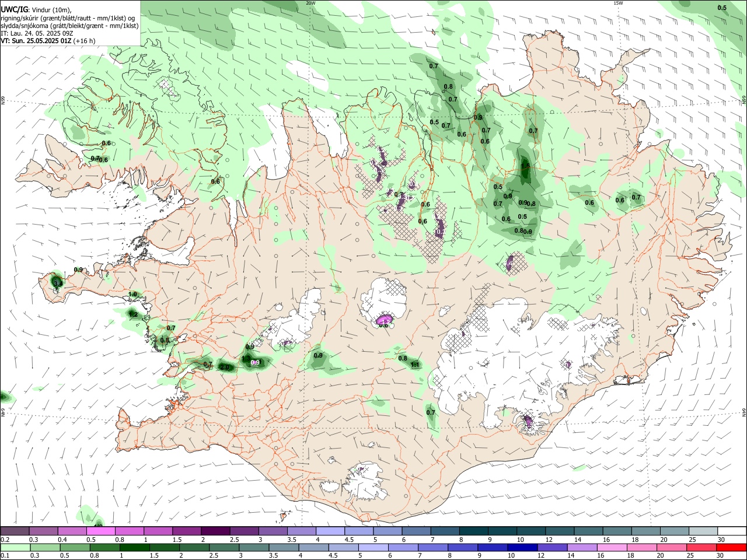Click the '15W' longitude label
Image resolution: width=747 pixels, height=560 pixels.
(618, 3)
